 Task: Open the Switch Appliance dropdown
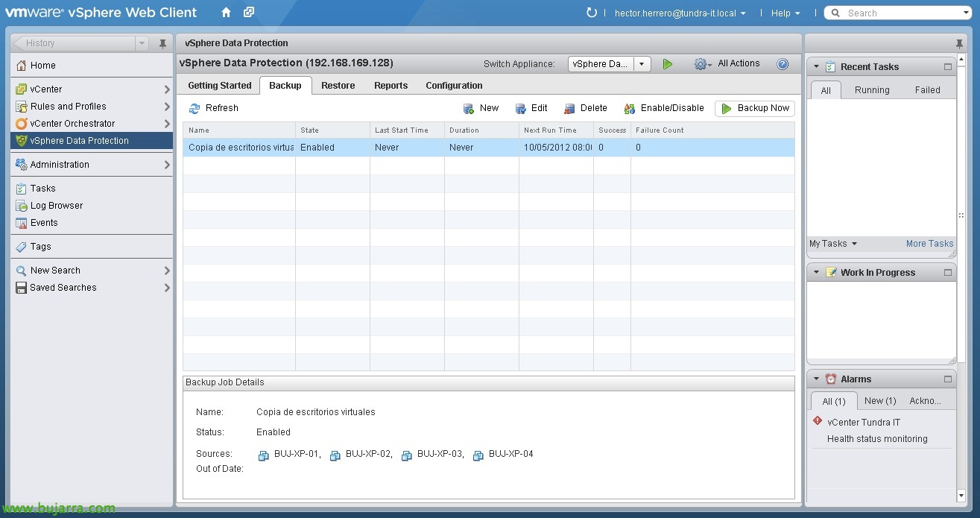point(642,64)
